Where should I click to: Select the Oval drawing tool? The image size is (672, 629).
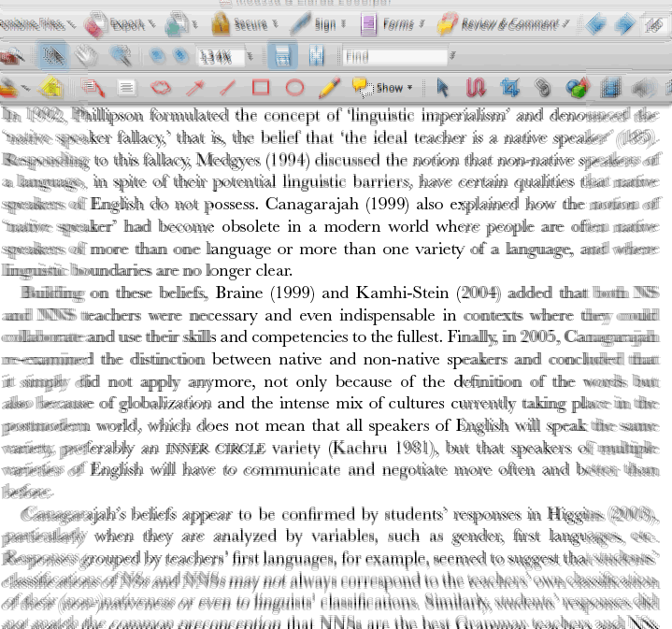click(x=294, y=89)
